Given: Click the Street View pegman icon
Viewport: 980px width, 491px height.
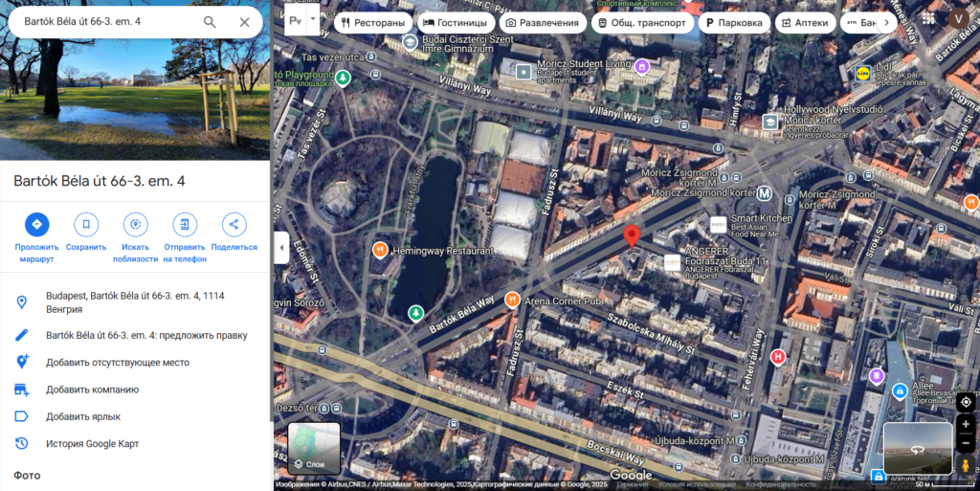Looking at the screenshot, I should tap(966, 465).
